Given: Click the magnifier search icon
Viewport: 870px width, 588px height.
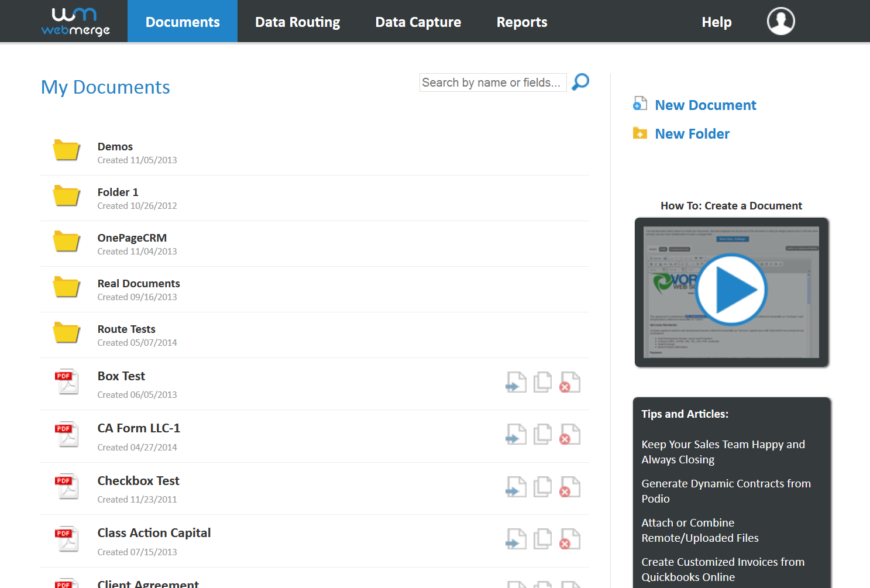Looking at the screenshot, I should coord(580,82).
